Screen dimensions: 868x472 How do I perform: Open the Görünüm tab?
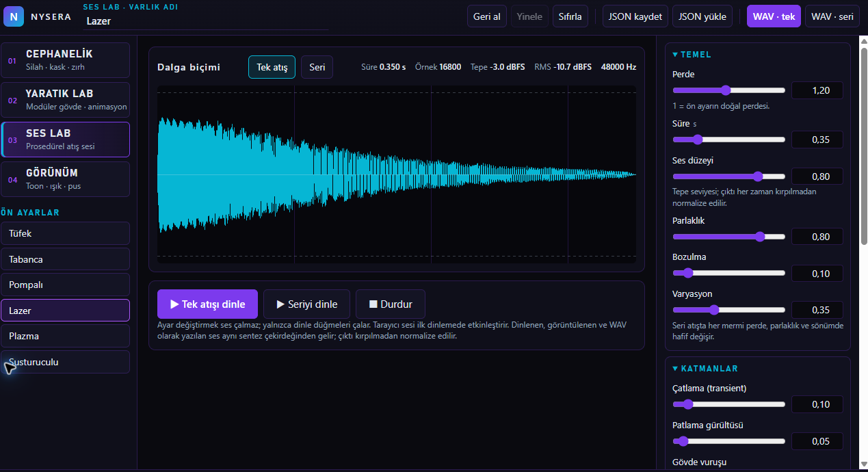[65, 179]
